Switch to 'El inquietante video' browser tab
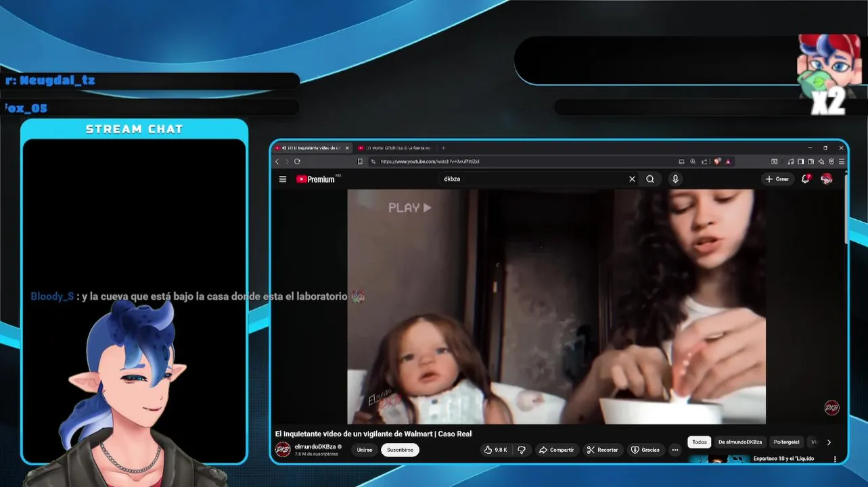Viewport: 868px width, 487px height. click(313, 147)
